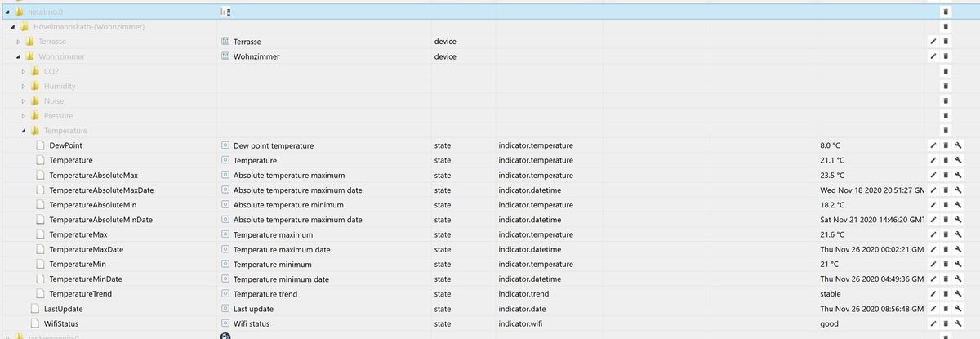Viewport: 980px width, 339px height.
Task: Delete the Humidity folder object
Action: tap(946, 86)
